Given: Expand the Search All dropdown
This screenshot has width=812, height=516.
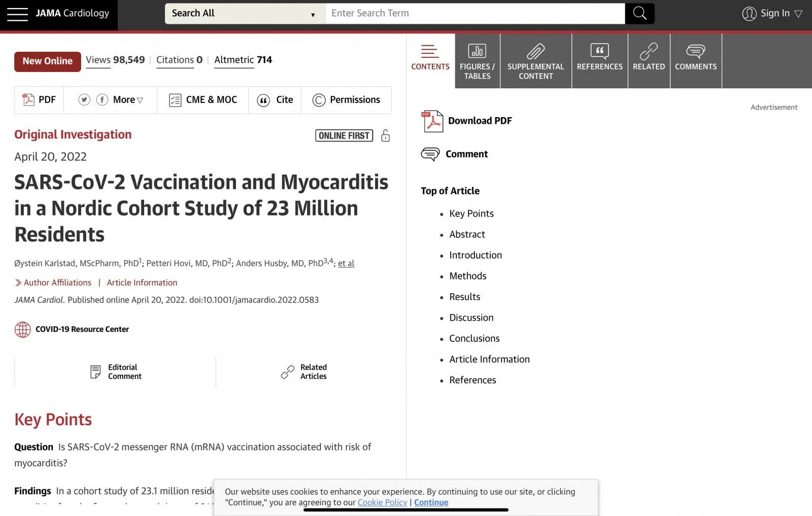Looking at the screenshot, I should [244, 14].
